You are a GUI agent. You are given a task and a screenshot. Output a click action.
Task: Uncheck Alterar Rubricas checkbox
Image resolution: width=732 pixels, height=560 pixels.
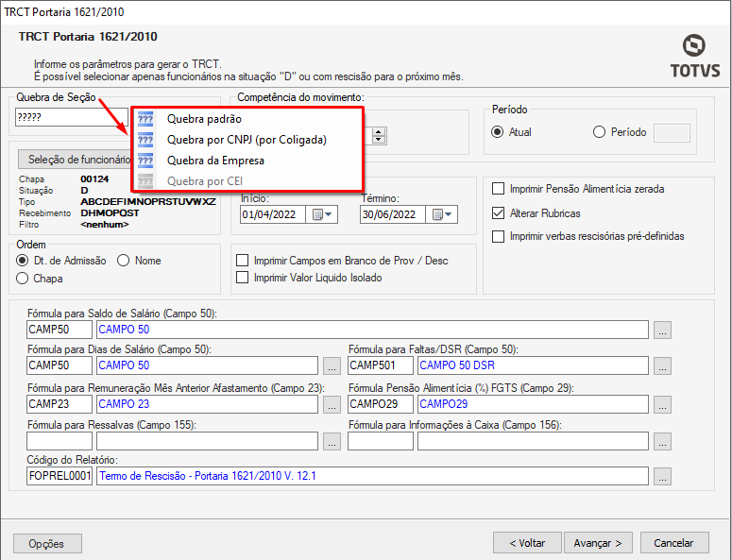click(498, 213)
